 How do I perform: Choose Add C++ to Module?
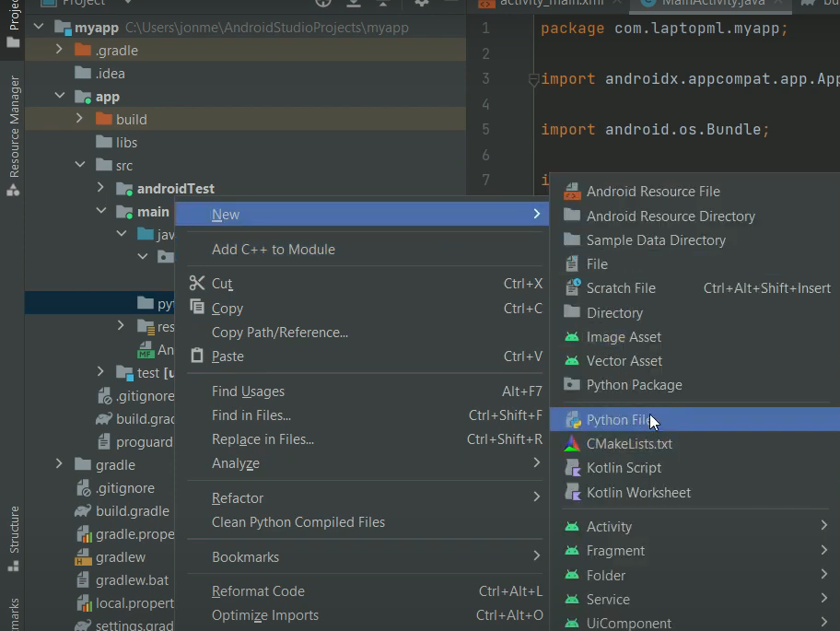tap(274, 249)
